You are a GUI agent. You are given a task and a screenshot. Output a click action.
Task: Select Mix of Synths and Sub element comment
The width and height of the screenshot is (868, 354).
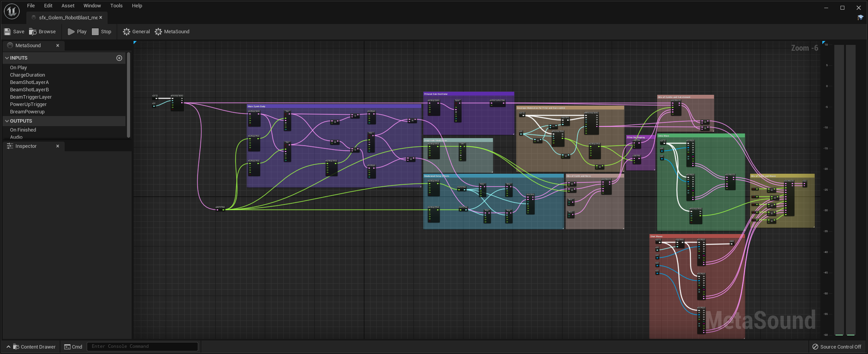point(685,97)
